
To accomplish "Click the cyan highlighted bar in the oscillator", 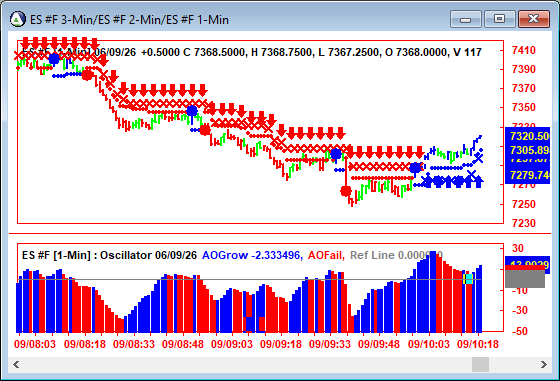I will point(468,279).
